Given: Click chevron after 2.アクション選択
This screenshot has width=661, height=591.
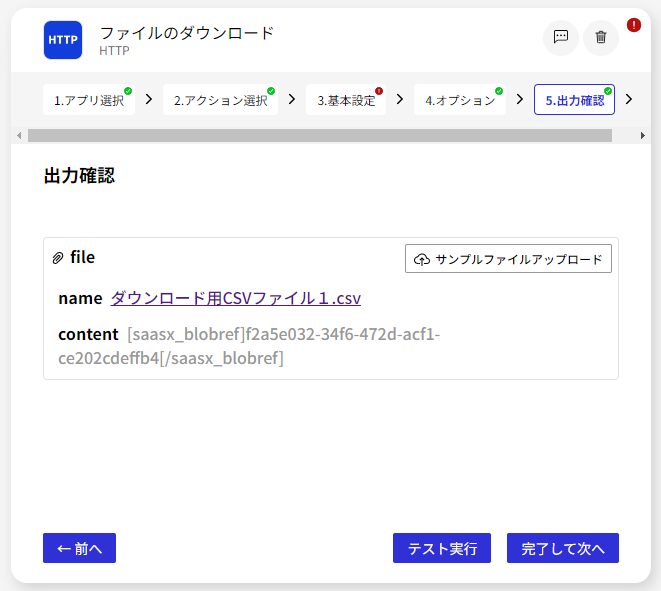Looking at the screenshot, I should click(292, 99).
